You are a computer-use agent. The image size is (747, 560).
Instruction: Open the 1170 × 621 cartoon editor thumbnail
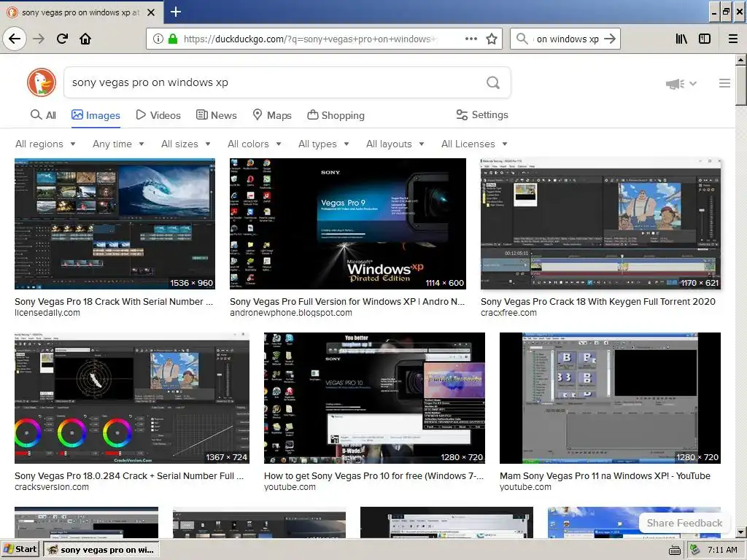[600, 224]
